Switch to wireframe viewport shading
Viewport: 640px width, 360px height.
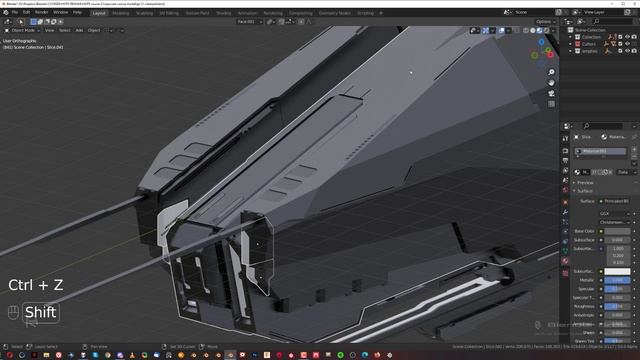click(x=526, y=30)
